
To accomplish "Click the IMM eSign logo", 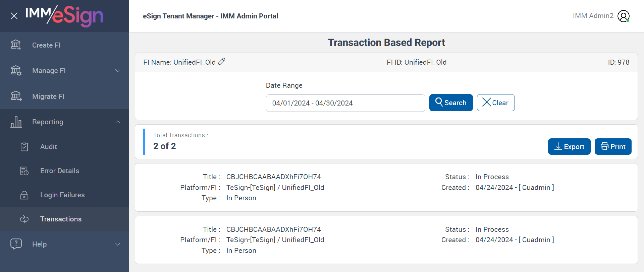I will 64,16.
